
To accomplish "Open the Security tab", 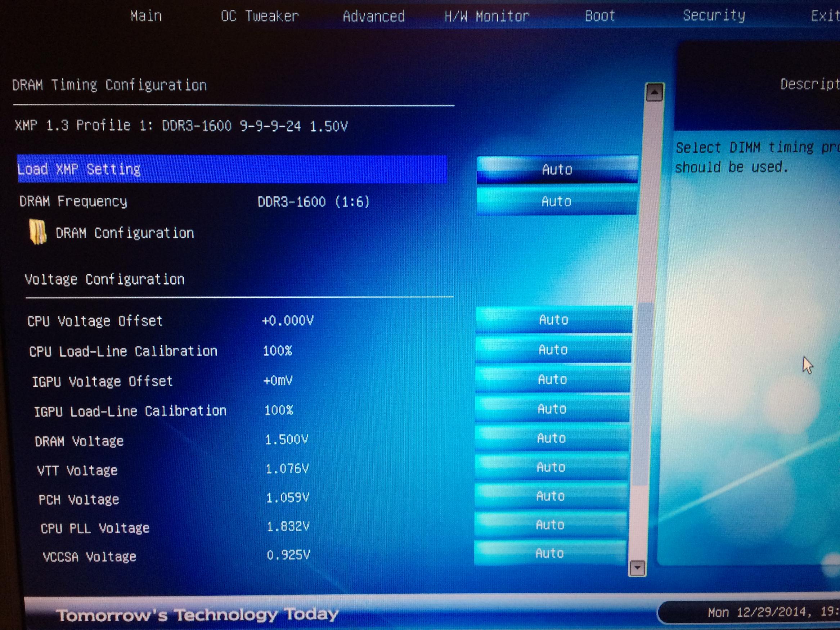I will tap(714, 15).
